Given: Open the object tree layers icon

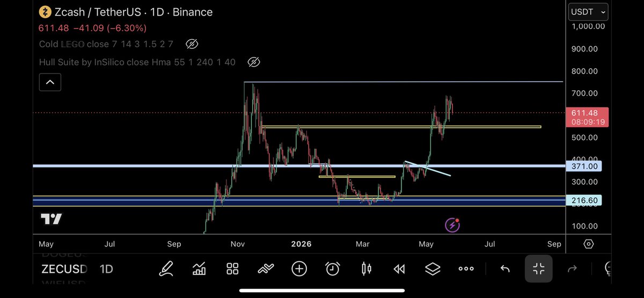Looking at the screenshot, I should coord(433,268).
